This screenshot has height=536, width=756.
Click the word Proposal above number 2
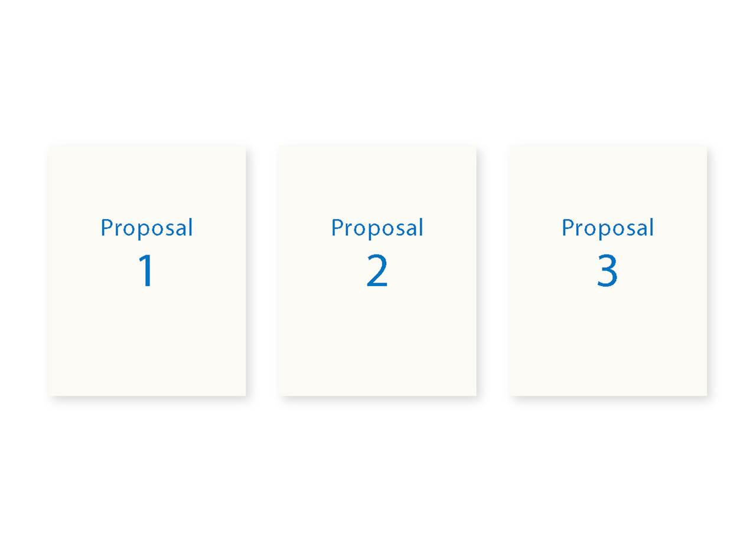point(377,228)
